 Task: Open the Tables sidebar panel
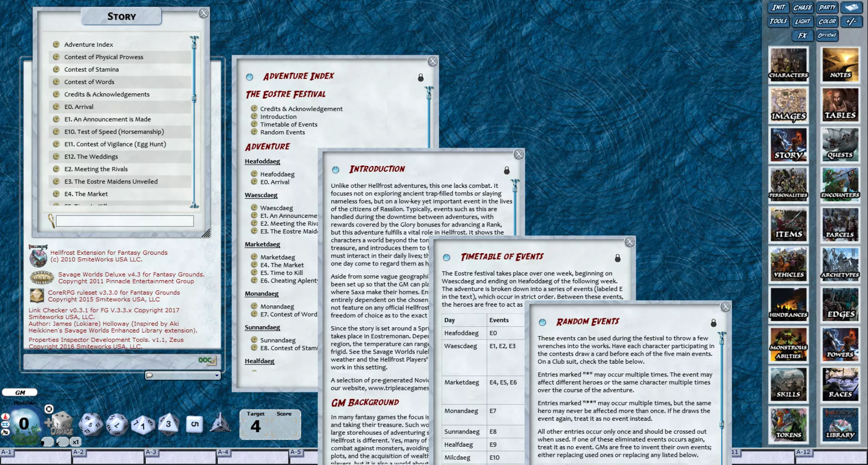coord(840,105)
